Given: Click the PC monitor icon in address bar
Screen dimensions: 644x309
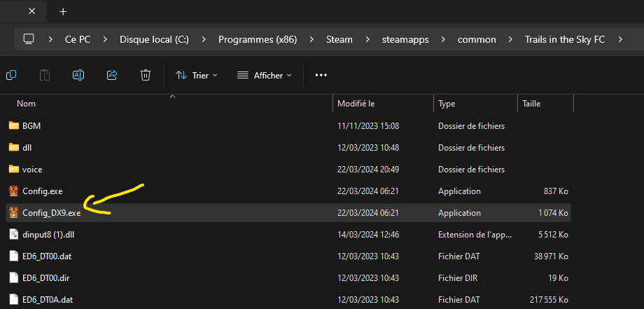Looking at the screenshot, I should (x=29, y=39).
